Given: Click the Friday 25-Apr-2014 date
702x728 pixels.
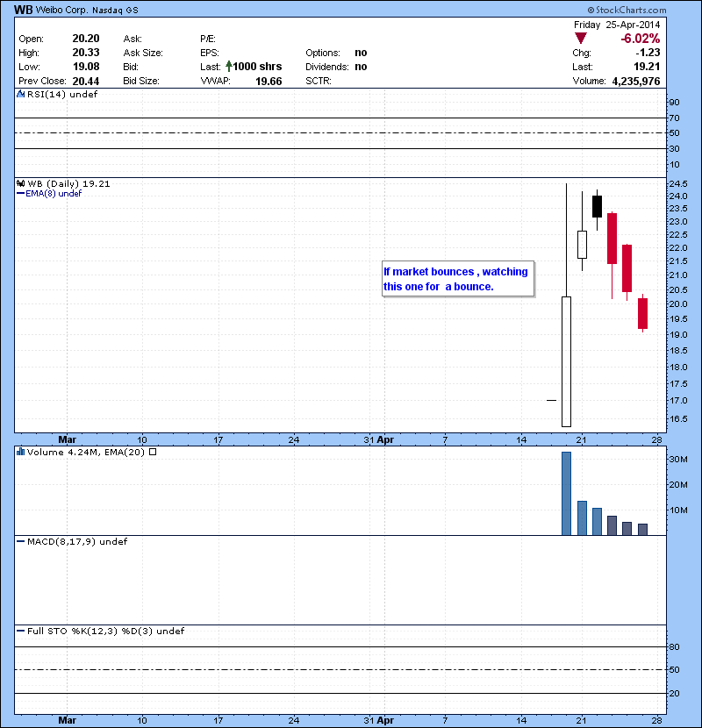Looking at the screenshot, I should (x=617, y=25).
